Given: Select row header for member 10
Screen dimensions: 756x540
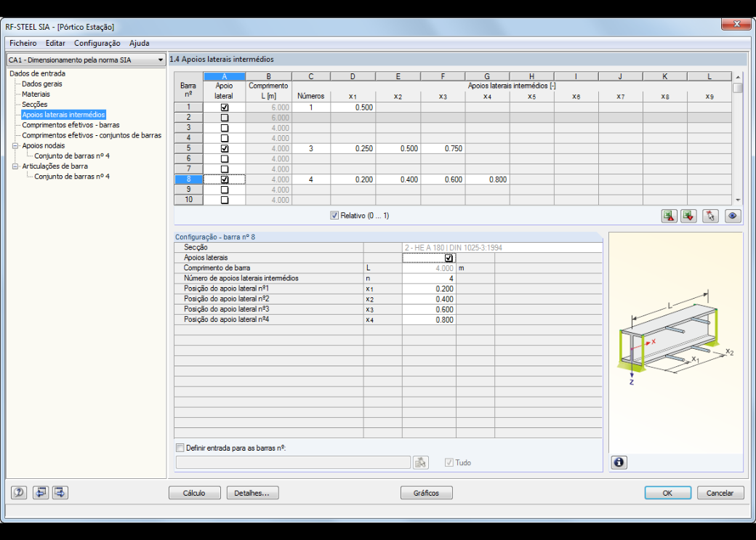Looking at the screenshot, I should (x=188, y=200).
